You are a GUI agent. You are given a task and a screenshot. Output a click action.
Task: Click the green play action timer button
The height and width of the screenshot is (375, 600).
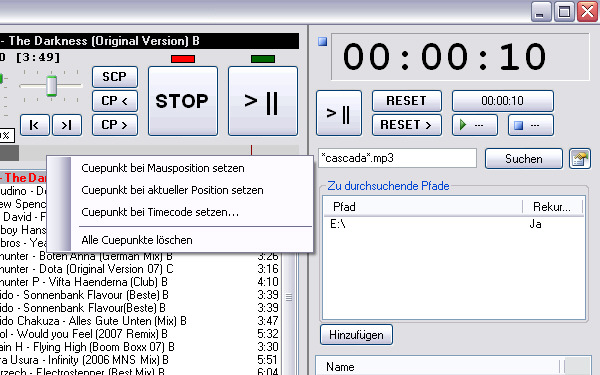point(475,125)
